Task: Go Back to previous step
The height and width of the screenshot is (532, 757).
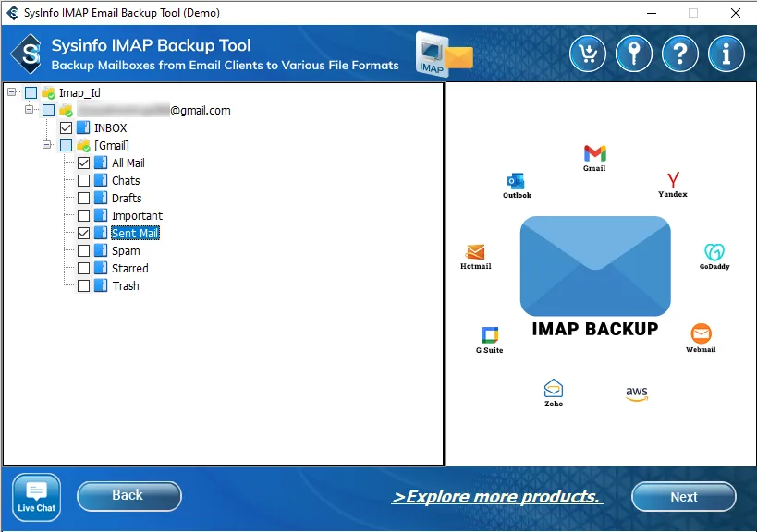Action: 128,496
